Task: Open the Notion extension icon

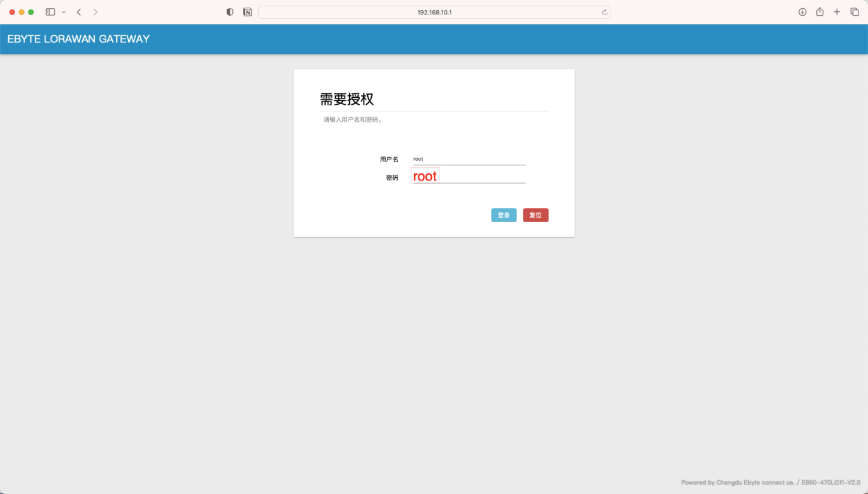Action: point(247,11)
